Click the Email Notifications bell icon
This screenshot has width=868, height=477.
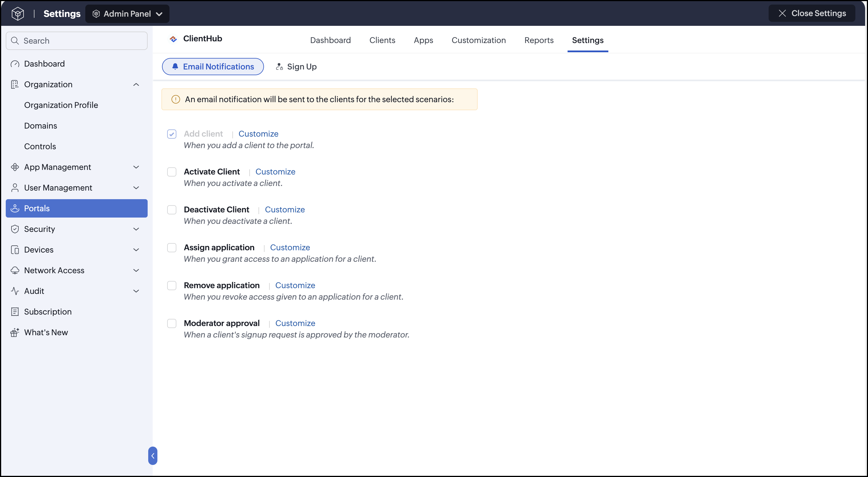175,67
